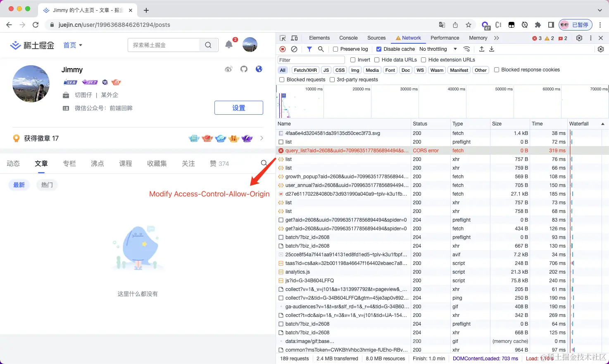The height and width of the screenshot is (364, 609).
Task: Click the 已暂停 Chrome profile button
Action: pos(576,25)
